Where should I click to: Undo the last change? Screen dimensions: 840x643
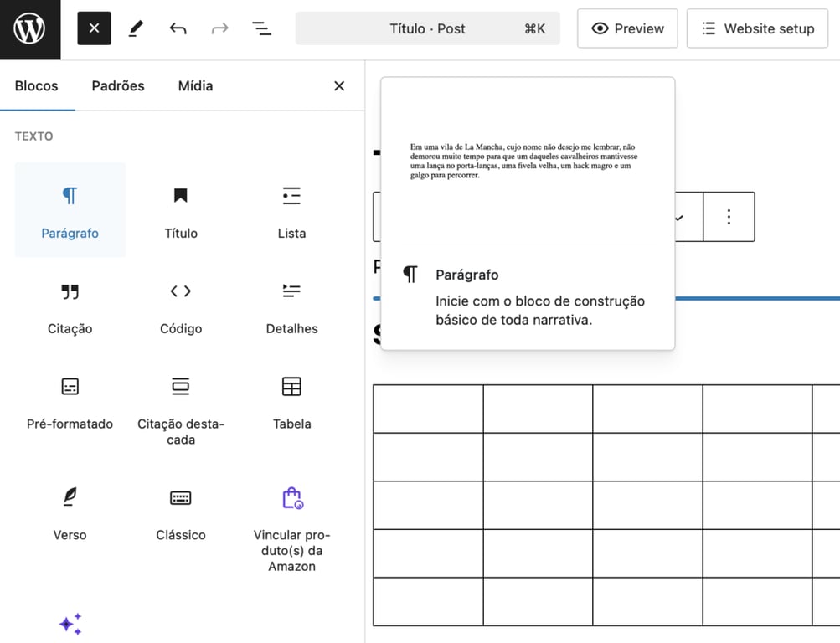pos(178,28)
